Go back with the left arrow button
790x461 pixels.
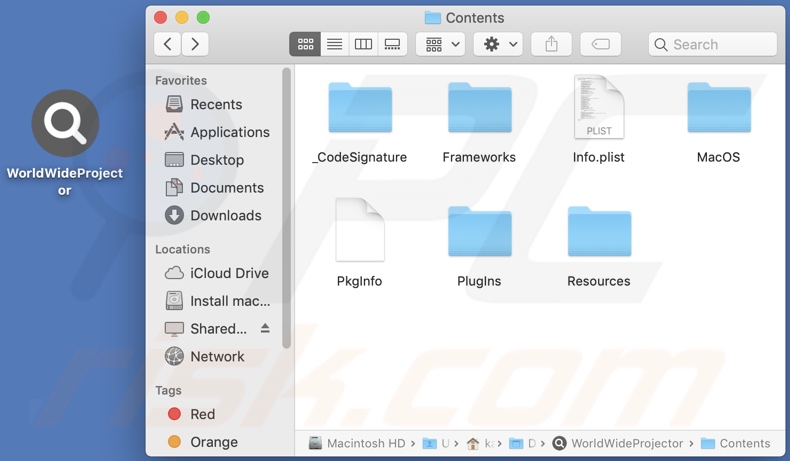click(168, 44)
